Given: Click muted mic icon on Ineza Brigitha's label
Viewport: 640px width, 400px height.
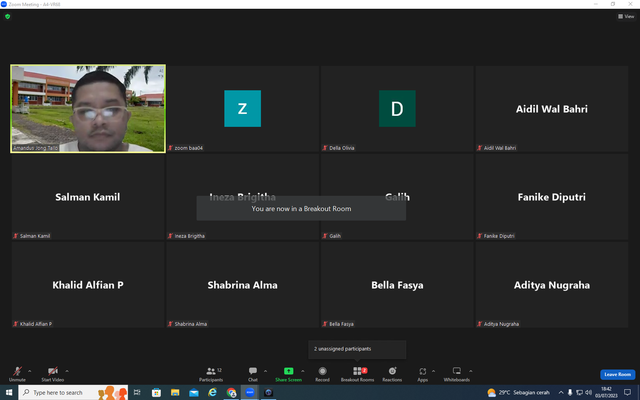Looking at the screenshot, I should coord(171,236).
